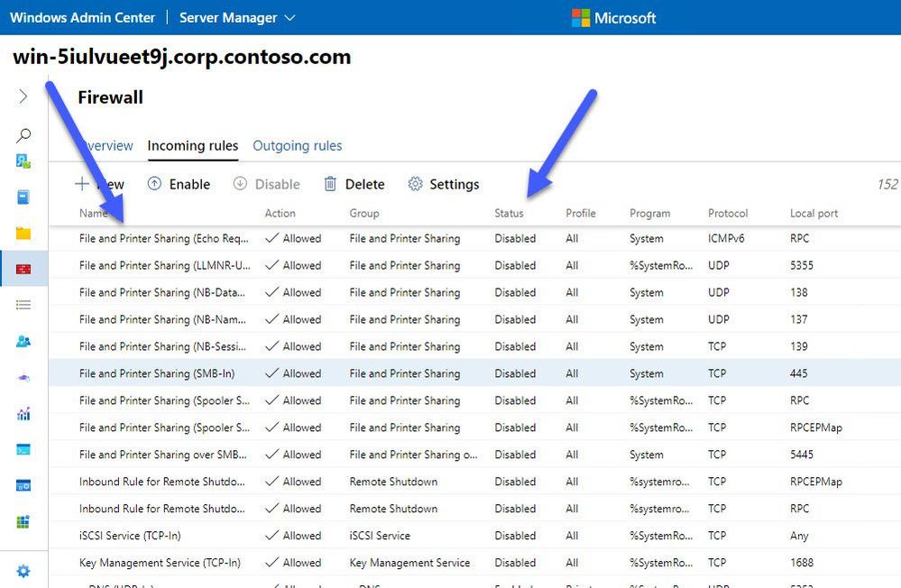Select Key Management Service (TCP-In) rule name
Image resolution: width=901 pixels, height=588 pixels.
point(160,563)
